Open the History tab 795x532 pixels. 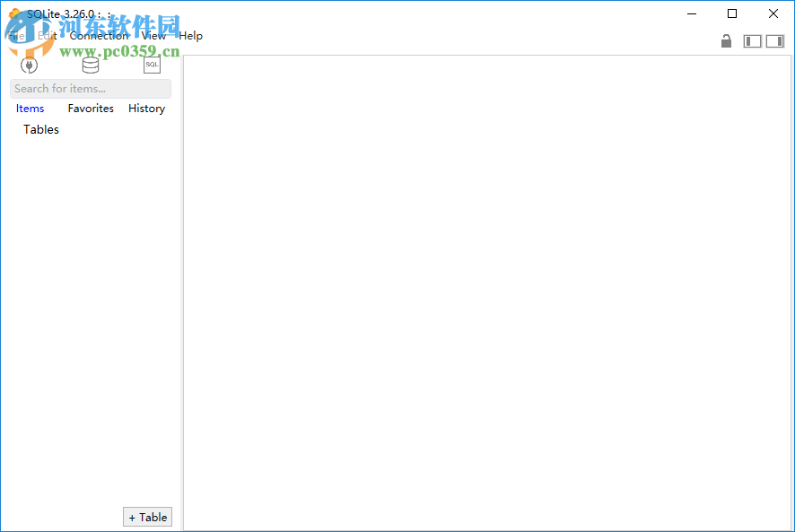tap(146, 108)
